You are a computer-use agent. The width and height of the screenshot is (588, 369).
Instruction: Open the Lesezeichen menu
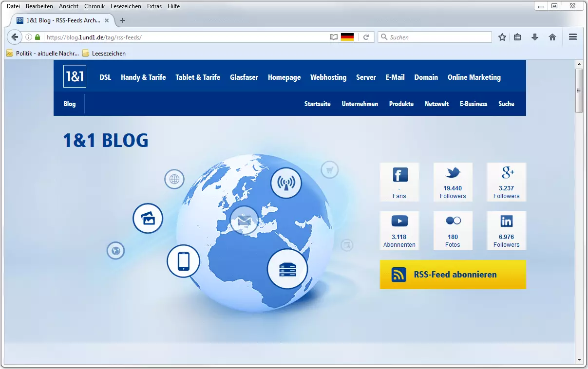pos(126,6)
